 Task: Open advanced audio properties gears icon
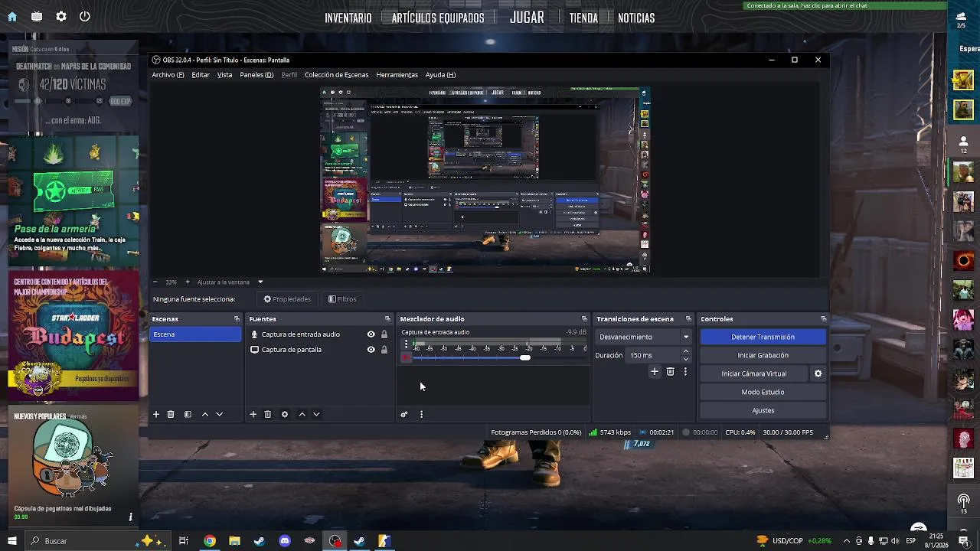404,414
